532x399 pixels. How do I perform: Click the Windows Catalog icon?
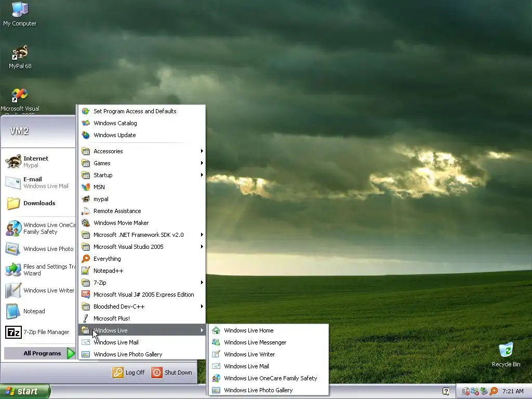[86, 123]
